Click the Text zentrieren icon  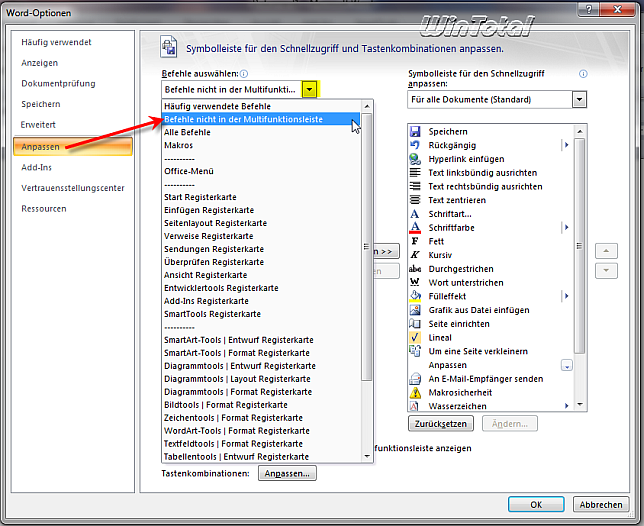(x=415, y=200)
